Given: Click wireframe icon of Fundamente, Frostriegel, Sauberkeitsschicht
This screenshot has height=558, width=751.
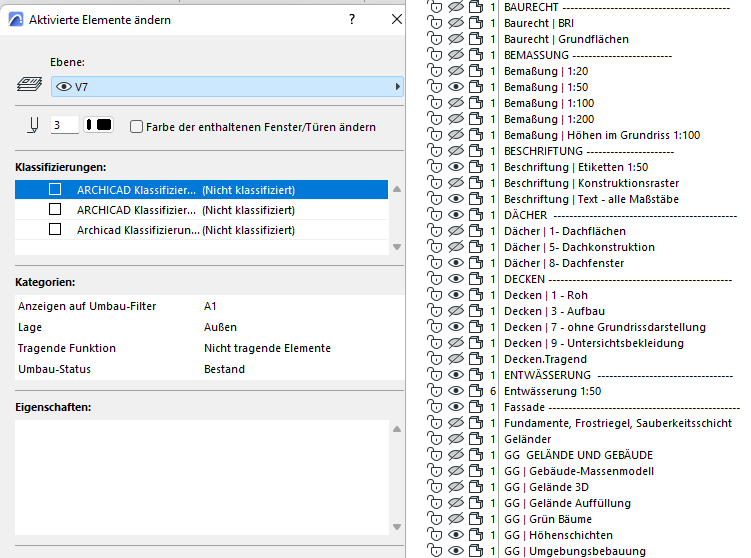Looking at the screenshot, I should tap(476, 423).
